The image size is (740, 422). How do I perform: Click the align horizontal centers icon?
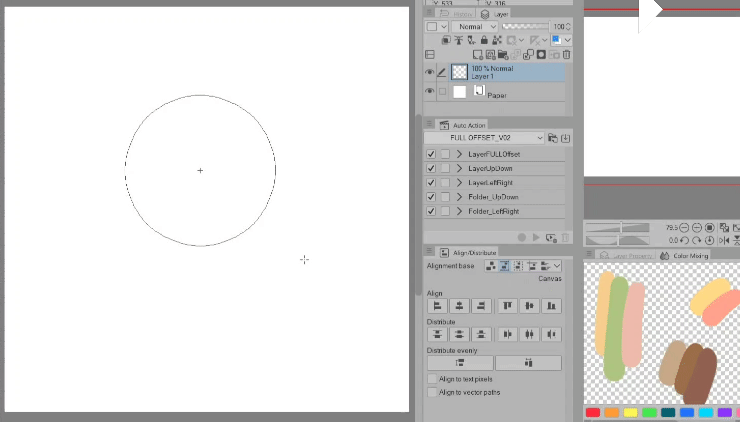459,306
